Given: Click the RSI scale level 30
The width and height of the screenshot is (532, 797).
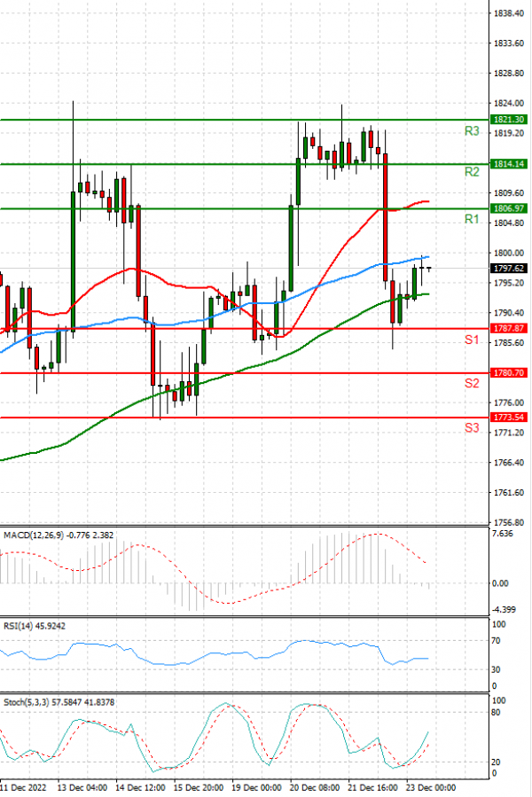Looking at the screenshot, I should 497,670.
